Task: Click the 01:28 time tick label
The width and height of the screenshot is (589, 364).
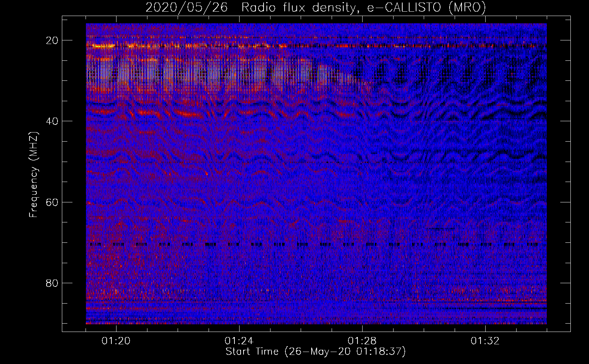Action: click(x=362, y=341)
